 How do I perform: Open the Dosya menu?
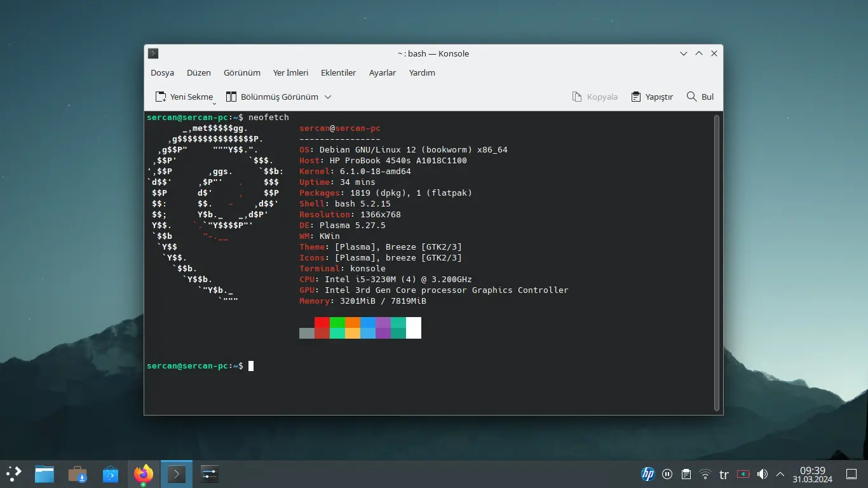[162, 72]
